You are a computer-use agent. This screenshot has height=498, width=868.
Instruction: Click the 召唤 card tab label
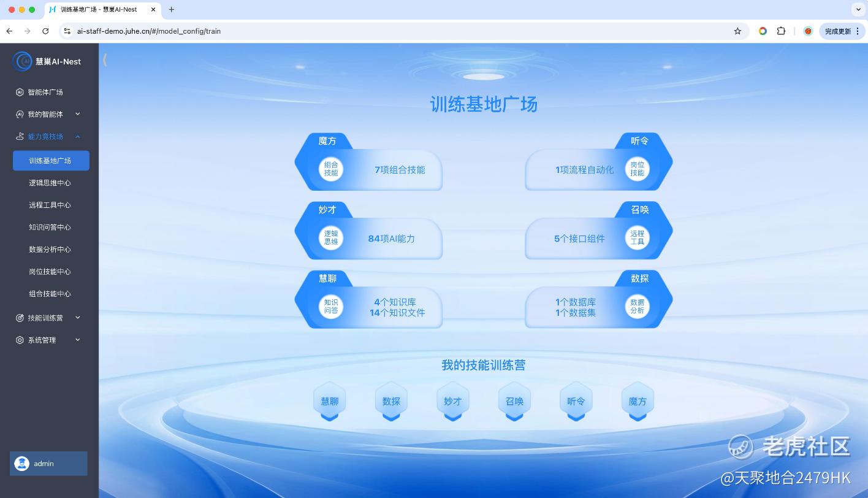[x=640, y=210]
